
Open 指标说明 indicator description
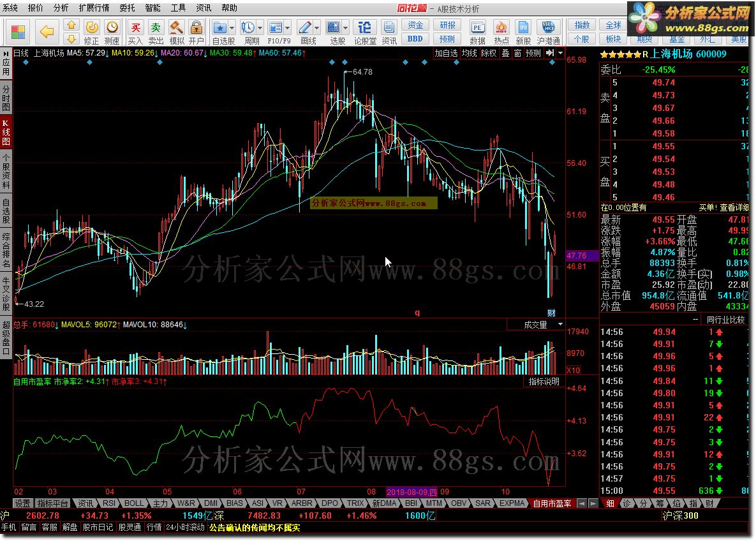pyautogui.click(x=544, y=382)
